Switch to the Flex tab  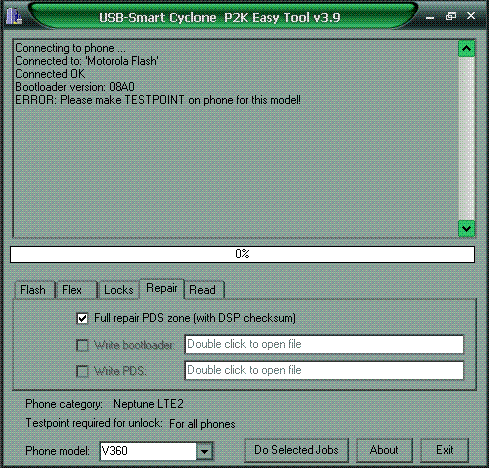(76, 290)
